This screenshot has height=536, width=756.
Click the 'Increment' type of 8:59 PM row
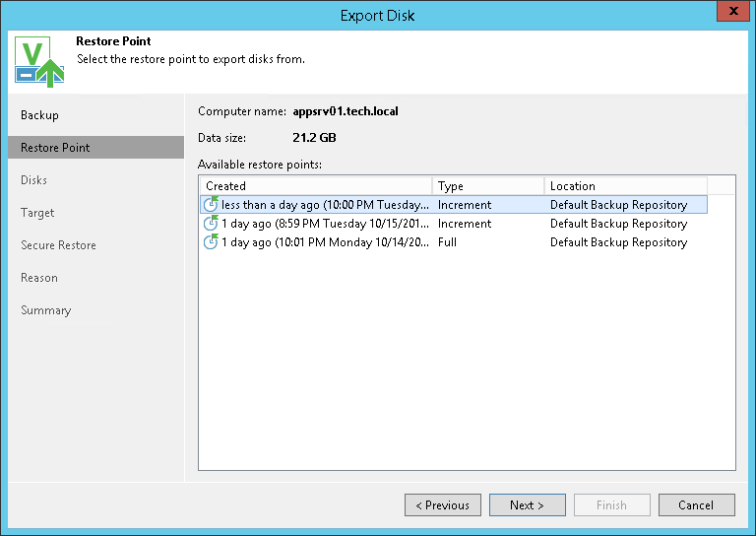[465, 224]
